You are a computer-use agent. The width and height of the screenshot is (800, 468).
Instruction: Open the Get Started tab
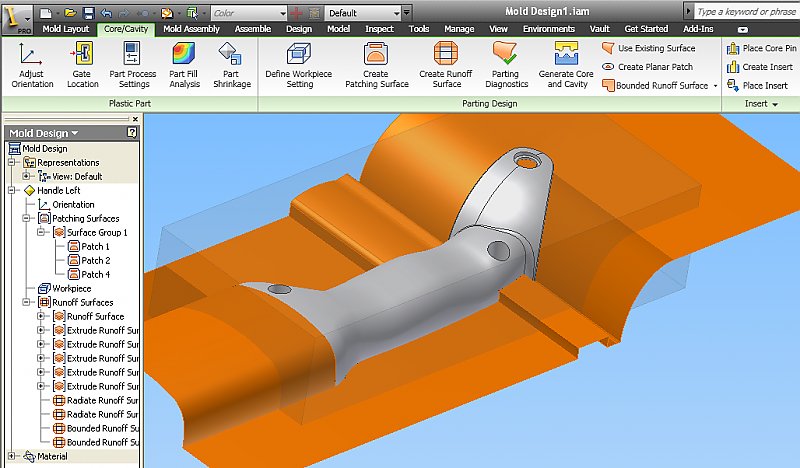click(x=646, y=29)
